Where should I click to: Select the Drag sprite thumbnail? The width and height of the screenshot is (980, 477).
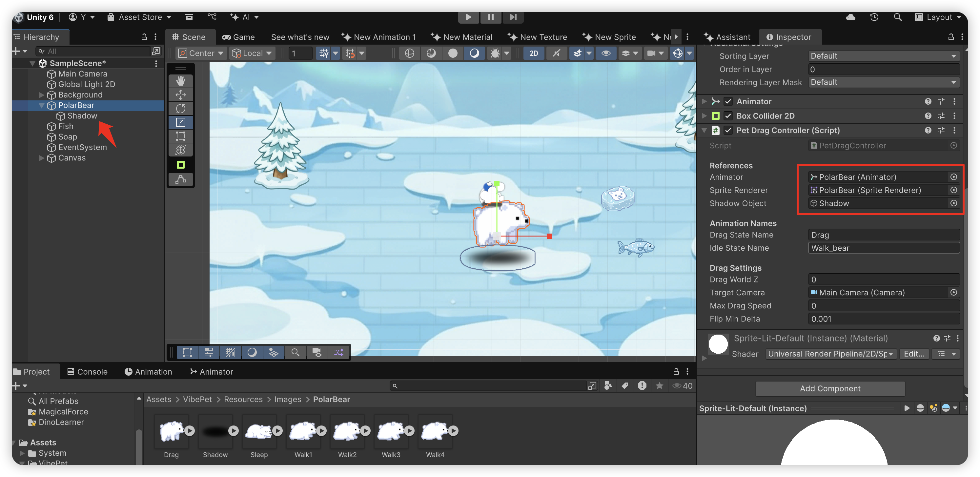tap(172, 431)
